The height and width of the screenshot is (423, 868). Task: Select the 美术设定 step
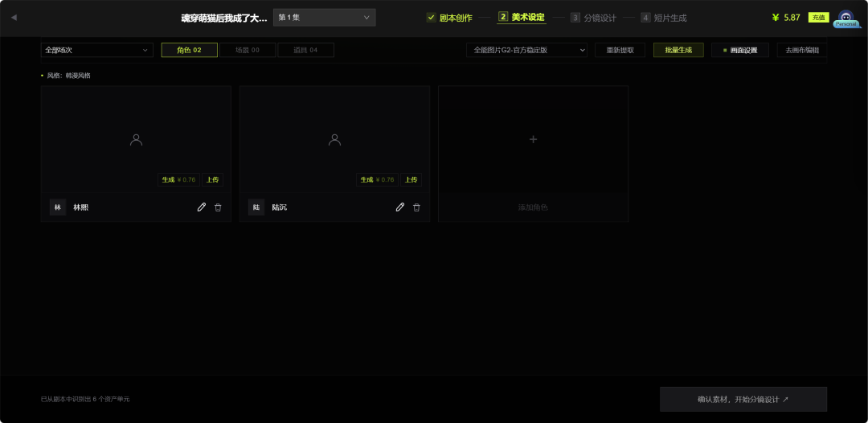coord(522,17)
